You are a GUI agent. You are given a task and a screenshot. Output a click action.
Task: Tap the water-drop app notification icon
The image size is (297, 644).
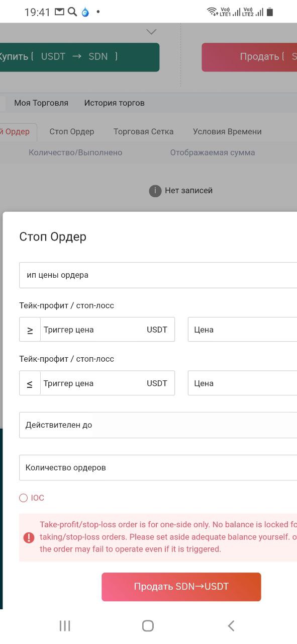tap(85, 12)
